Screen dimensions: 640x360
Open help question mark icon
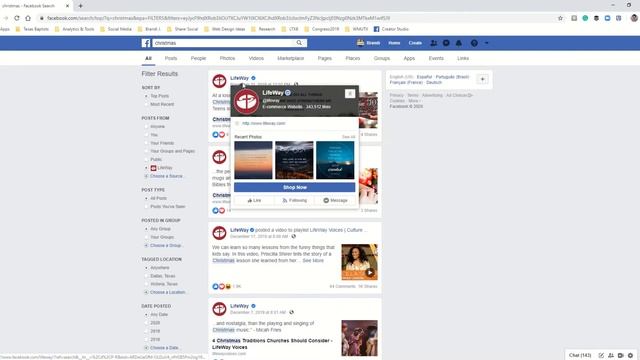474,43
